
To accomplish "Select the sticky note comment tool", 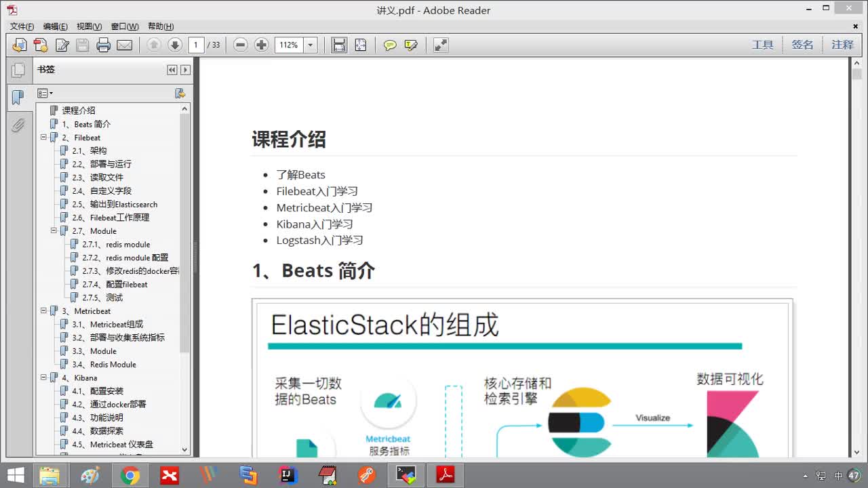I will click(x=390, y=45).
